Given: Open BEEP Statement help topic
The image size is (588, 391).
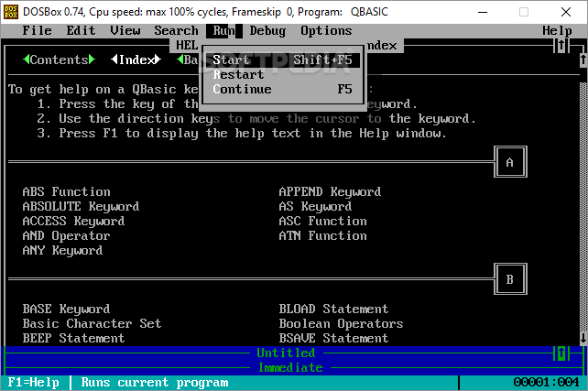Looking at the screenshot, I should (73, 338).
